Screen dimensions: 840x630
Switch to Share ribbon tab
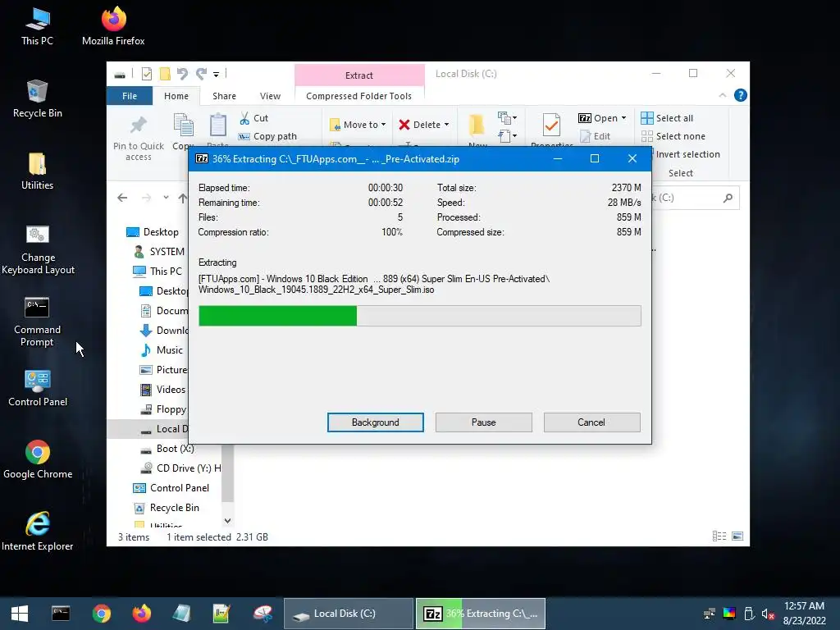click(224, 96)
